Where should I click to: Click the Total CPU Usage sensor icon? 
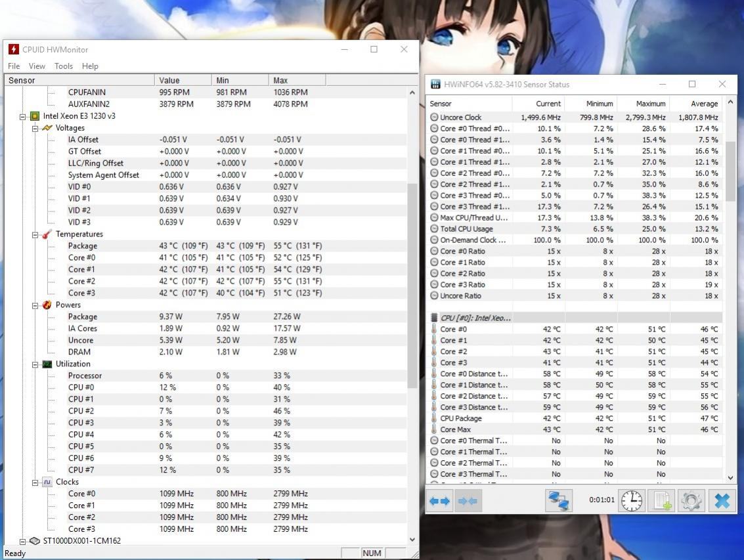433,228
